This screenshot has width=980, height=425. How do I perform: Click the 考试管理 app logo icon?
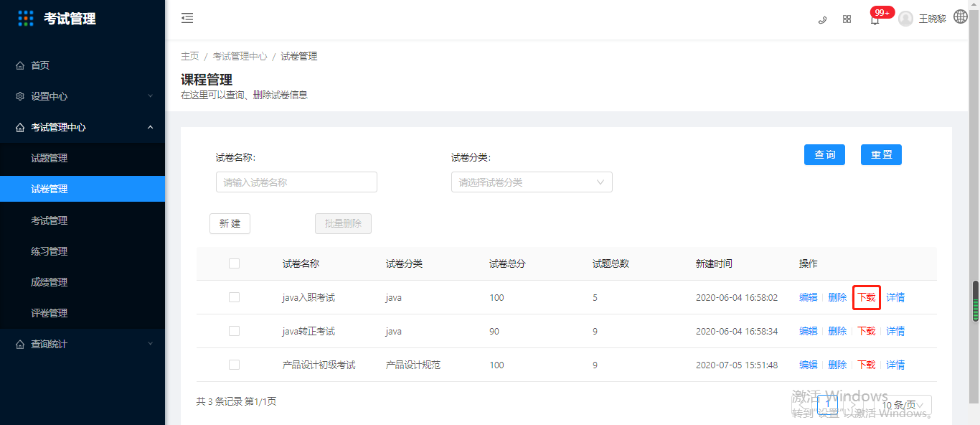tap(26, 19)
